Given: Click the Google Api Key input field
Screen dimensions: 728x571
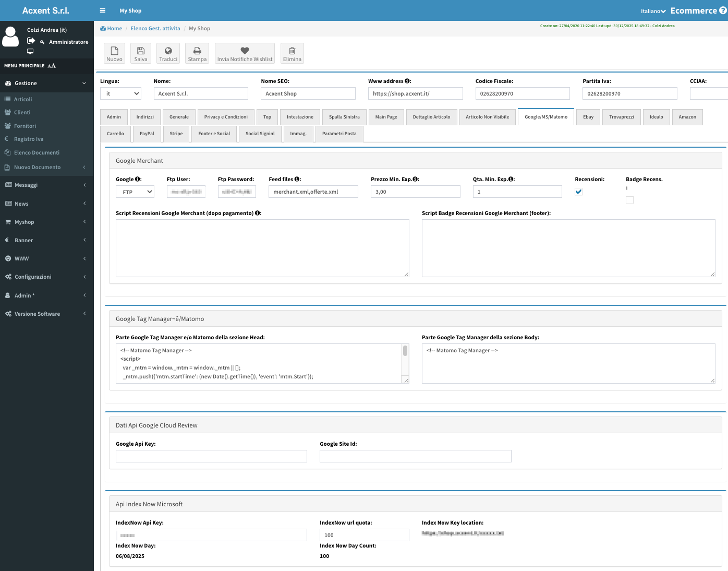Looking at the screenshot, I should pyautogui.click(x=211, y=456).
